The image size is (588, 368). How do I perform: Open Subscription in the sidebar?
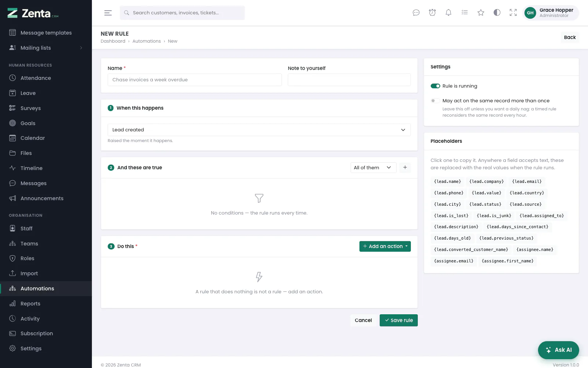46,333
